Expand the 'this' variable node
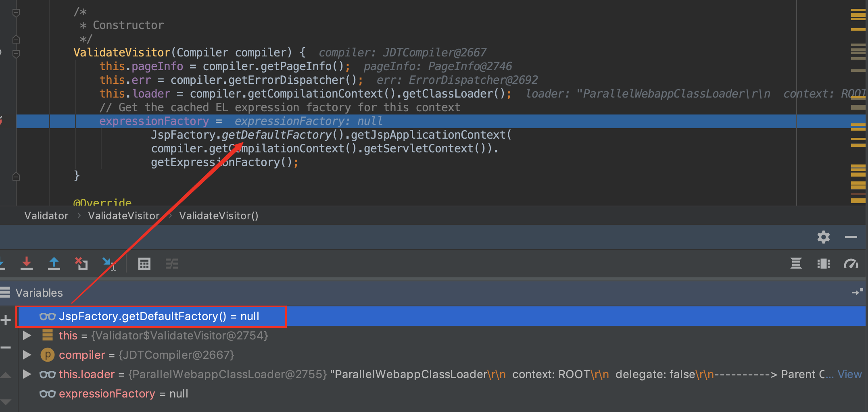Image resolution: width=868 pixels, height=412 pixels. (x=27, y=335)
